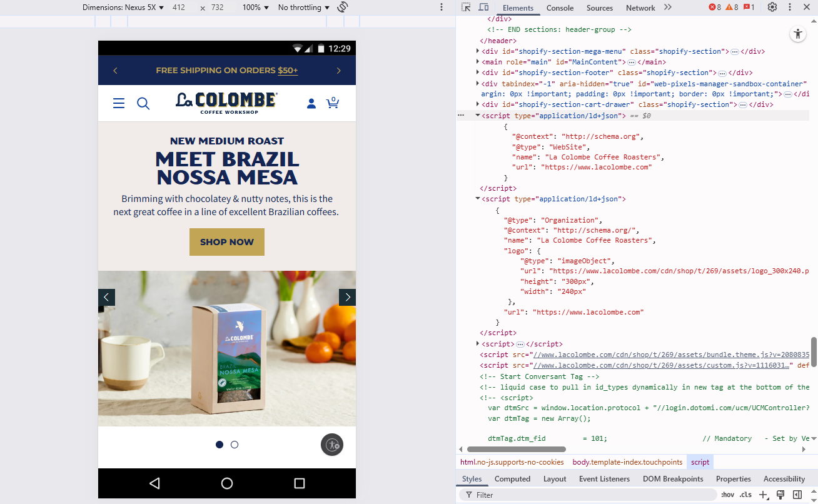Switch to the Console tab
This screenshot has width=818, height=504.
[x=560, y=8]
